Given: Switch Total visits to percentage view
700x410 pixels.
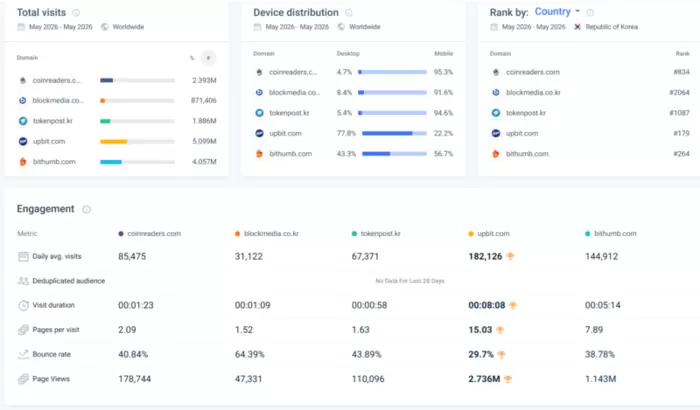Looking at the screenshot, I should [192, 58].
